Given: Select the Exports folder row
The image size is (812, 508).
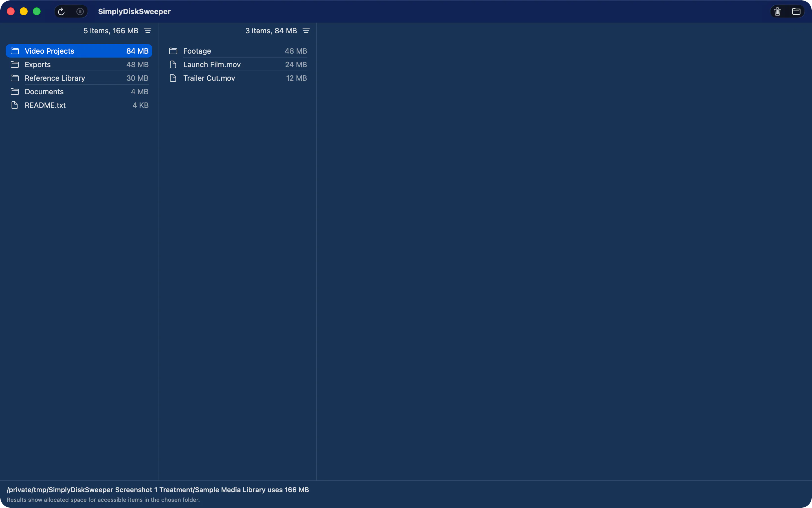Looking at the screenshot, I should click(79, 65).
